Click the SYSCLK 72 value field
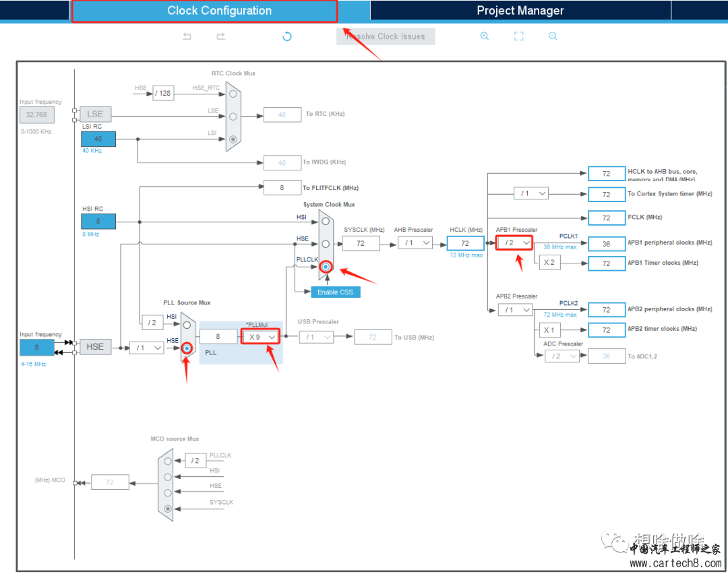Viewport: 728px width, 574px height. pyautogui.click(x=361, y=243)
